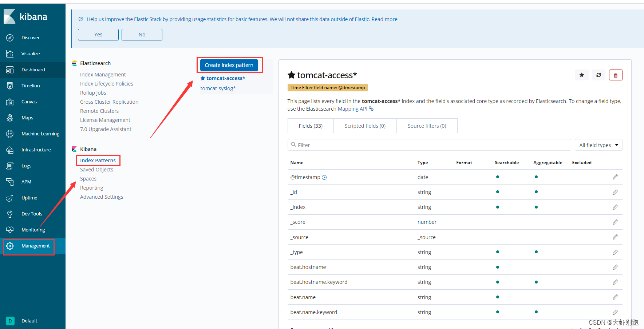This screenshot has width=644, height=329.
Task: Open Index Management under Elasticsearch
Action: pyautogui.click(x=103, y=75)
